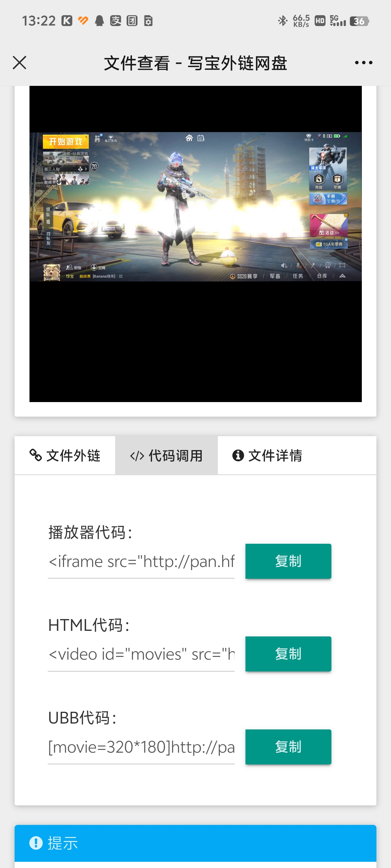The width and height of the screenshot is (391, 868).
Task: Select the 代码调用 tab
Action: [x=166, y=456]
